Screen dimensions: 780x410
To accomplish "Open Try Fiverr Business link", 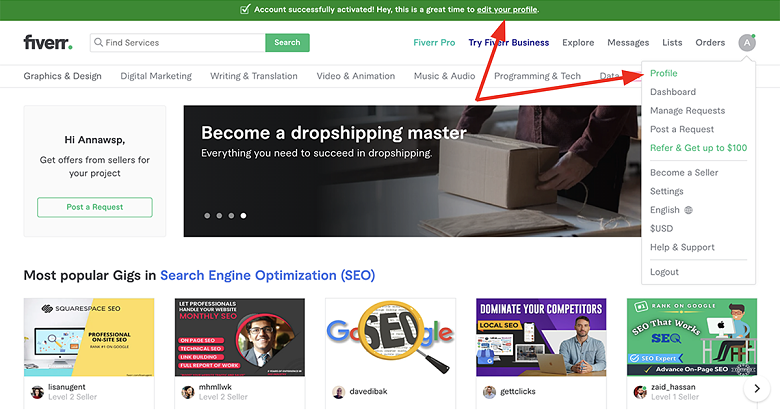I will click(x=508, y=43).
